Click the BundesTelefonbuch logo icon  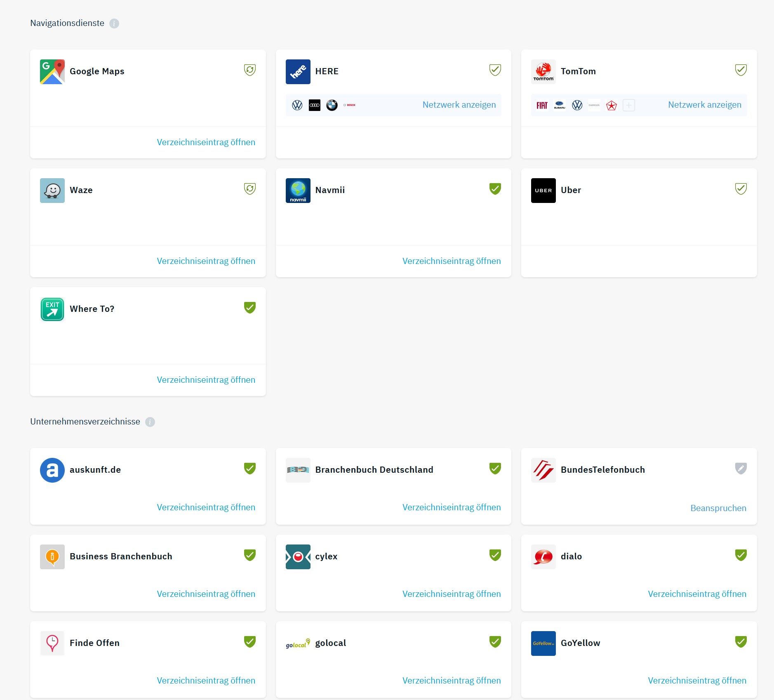543,470
